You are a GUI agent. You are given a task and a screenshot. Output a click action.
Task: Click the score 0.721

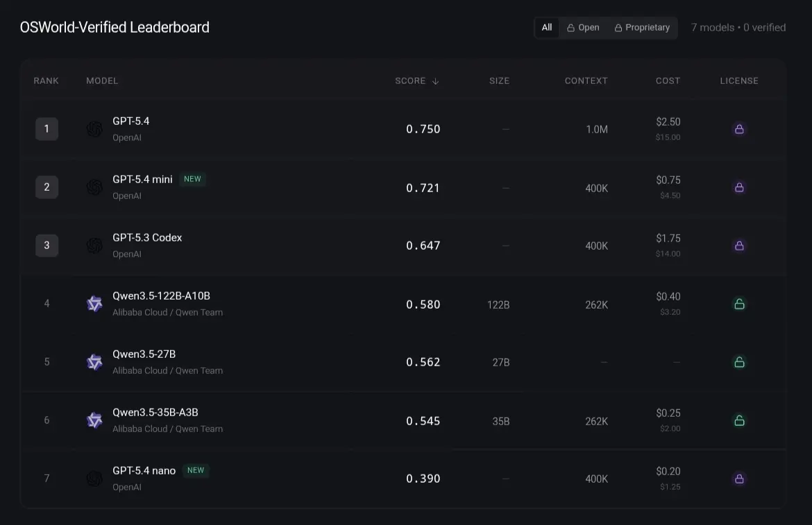coord(423,188)
